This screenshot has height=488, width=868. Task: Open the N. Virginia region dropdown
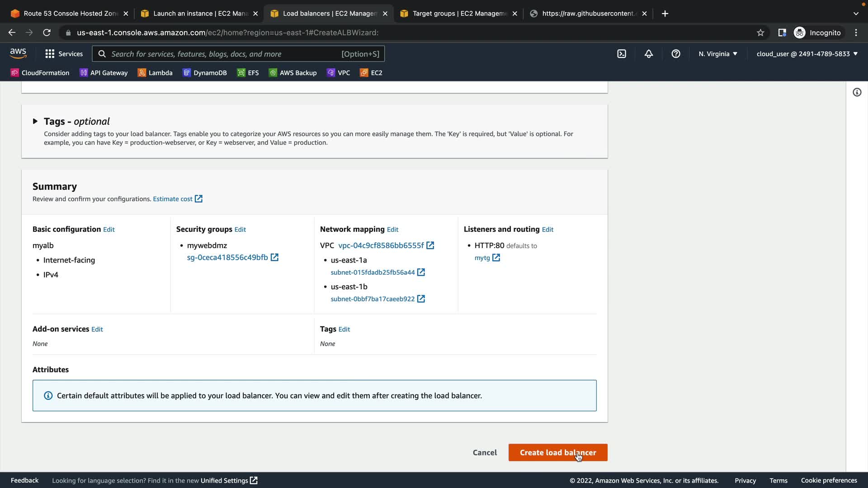click(717, 54)
